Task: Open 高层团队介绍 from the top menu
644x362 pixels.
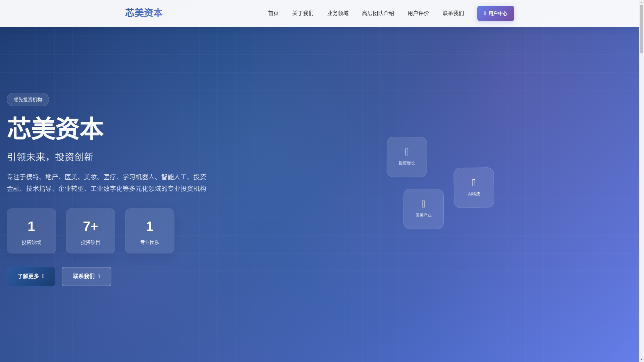Action: coord(378,13)
